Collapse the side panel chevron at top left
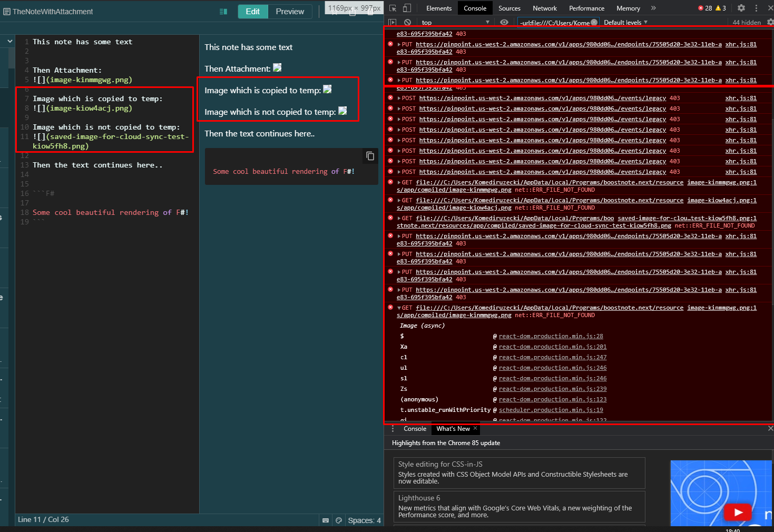 pos(9,41)
